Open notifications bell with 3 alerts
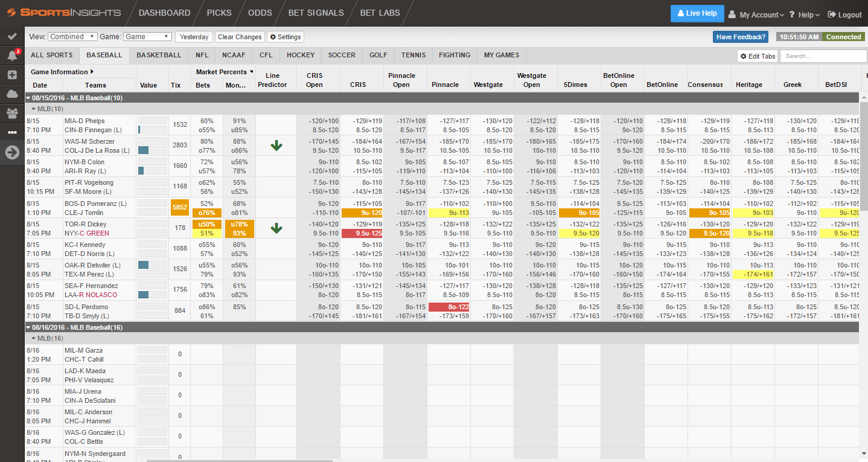Screen dimensions: 868x462 coord(12,56)
